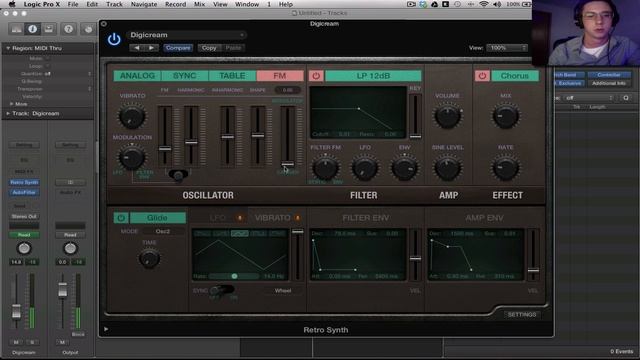Expand the Track: Digicream section

(x=8, y=113)
